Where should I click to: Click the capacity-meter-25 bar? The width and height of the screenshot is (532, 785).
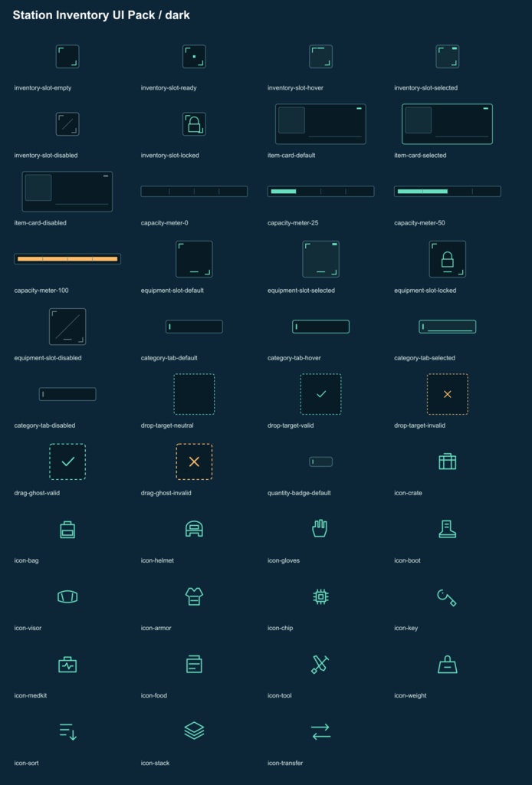click(320, 191)
